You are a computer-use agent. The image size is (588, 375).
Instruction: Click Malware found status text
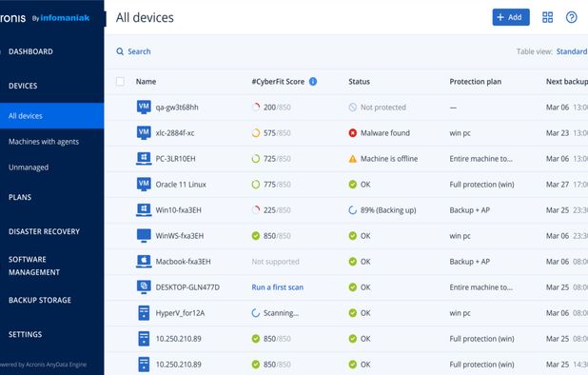[385, 132]
